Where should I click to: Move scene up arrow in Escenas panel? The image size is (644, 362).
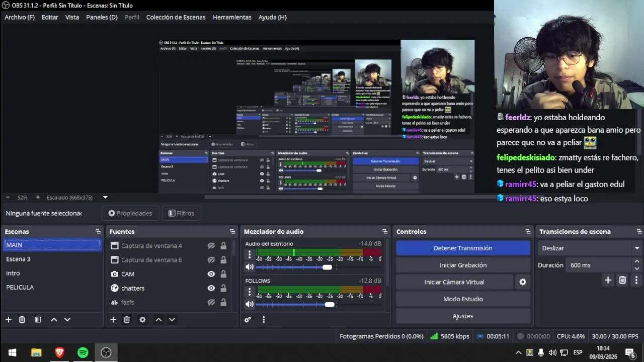tap(54, 320)
